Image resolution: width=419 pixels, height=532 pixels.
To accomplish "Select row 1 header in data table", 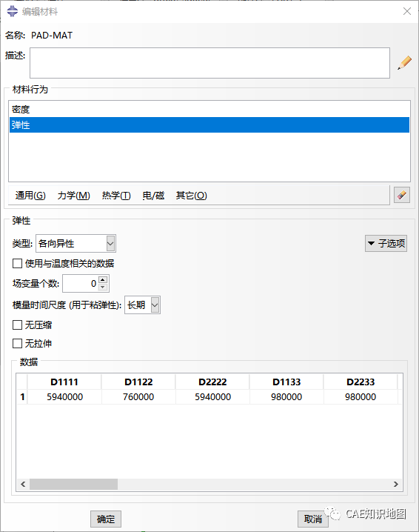I will (x=22, y=397).
